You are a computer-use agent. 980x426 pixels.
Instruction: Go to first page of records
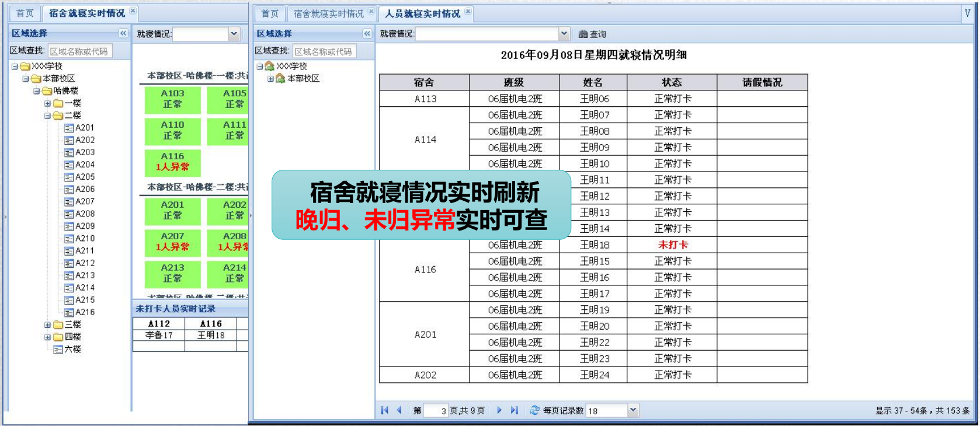coord(384,410)
